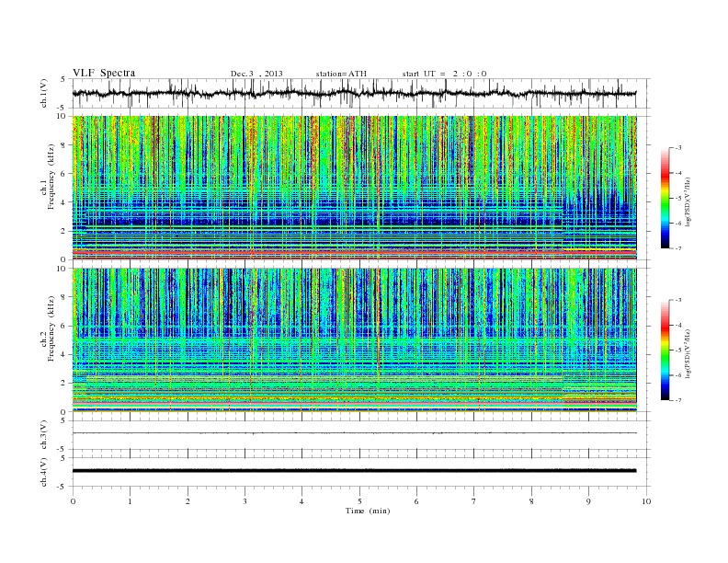Click the 'ch.3(V)' axis label

point(44,435)
